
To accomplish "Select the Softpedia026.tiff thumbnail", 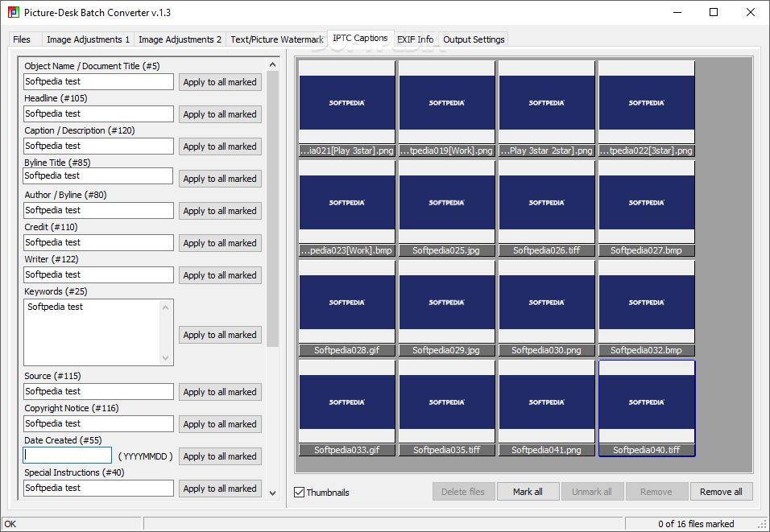I will tap(547, 208).
